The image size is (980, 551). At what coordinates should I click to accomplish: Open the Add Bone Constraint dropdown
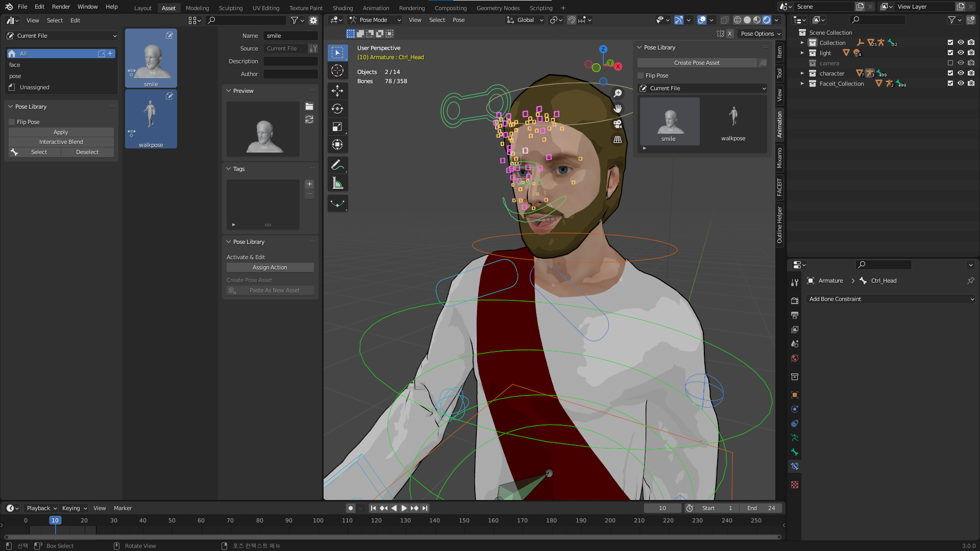pyautogui.click(x=891, y=299)
